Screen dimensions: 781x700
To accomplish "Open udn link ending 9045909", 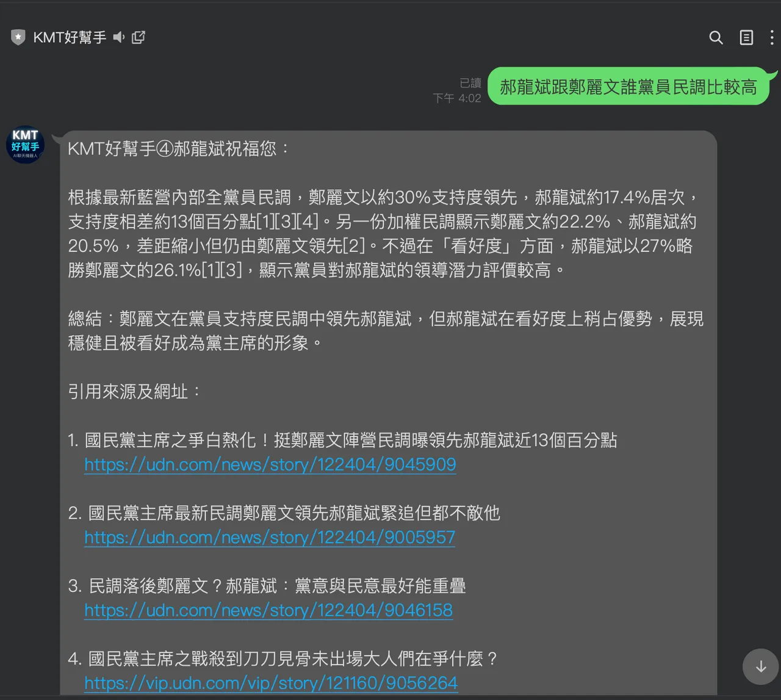I will (270, 465).
